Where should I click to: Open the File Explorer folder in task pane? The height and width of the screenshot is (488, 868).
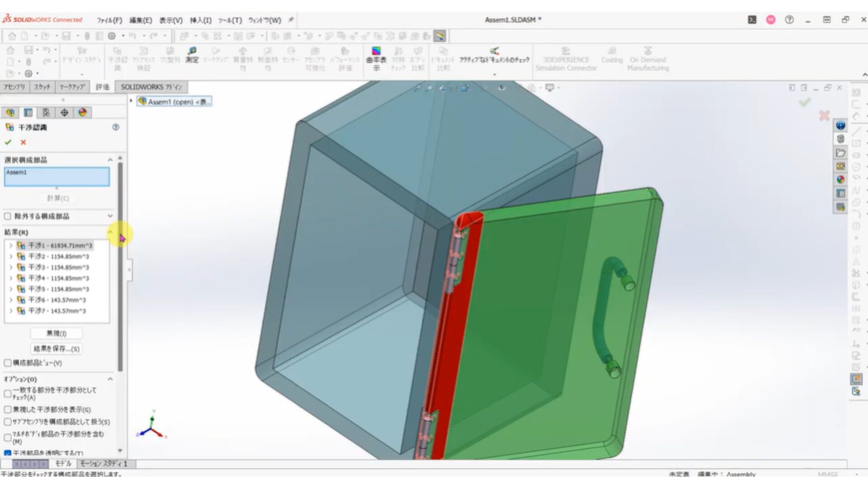click(x=840, y=153)
